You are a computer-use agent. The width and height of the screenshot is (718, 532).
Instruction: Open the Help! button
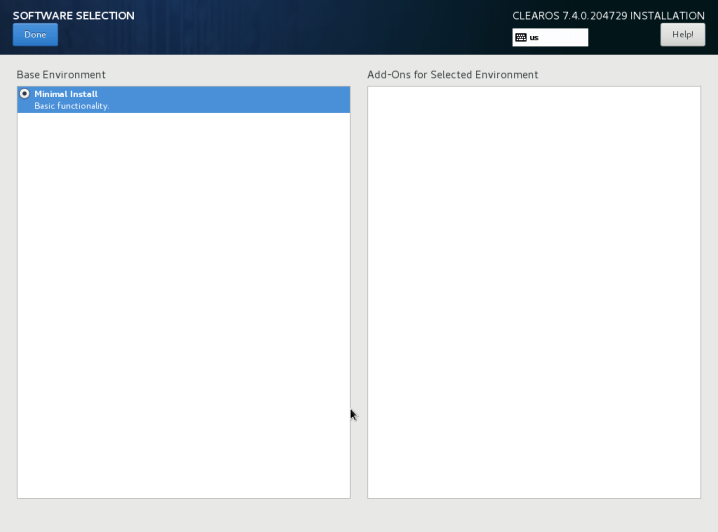(x=682, y=35)
